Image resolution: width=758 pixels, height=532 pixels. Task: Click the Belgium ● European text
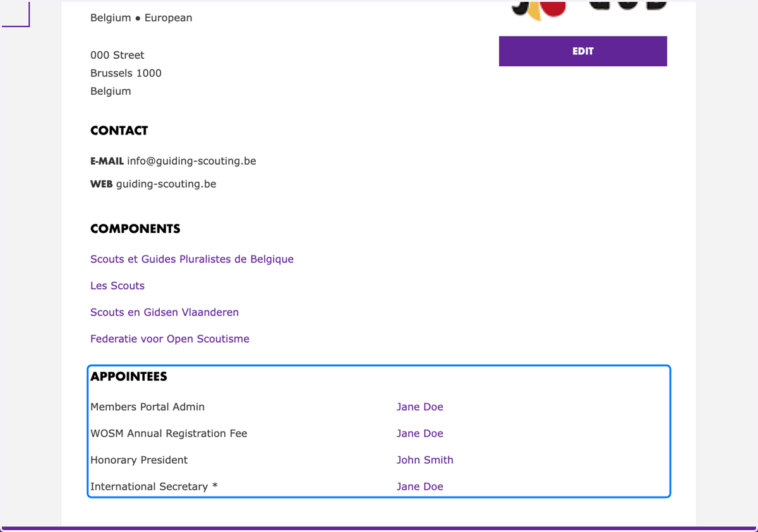[141, 18]
